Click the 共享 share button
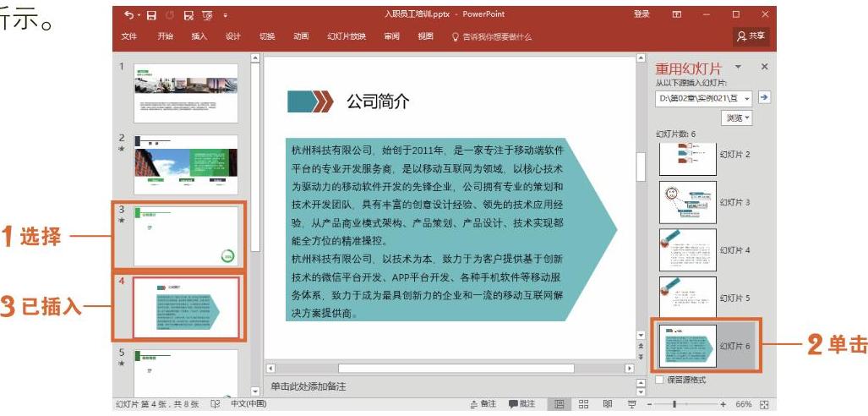The image size is (868, 416). (x=751, y=36)
